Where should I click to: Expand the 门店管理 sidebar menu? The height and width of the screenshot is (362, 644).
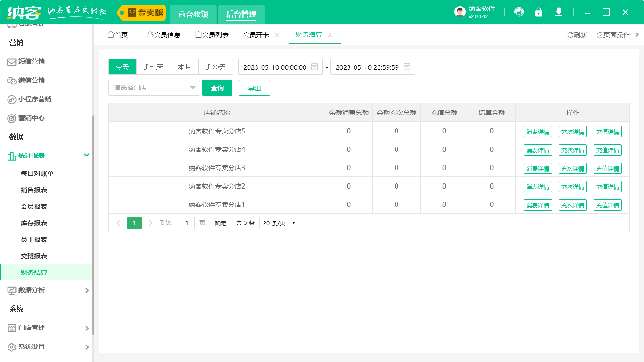47,328
